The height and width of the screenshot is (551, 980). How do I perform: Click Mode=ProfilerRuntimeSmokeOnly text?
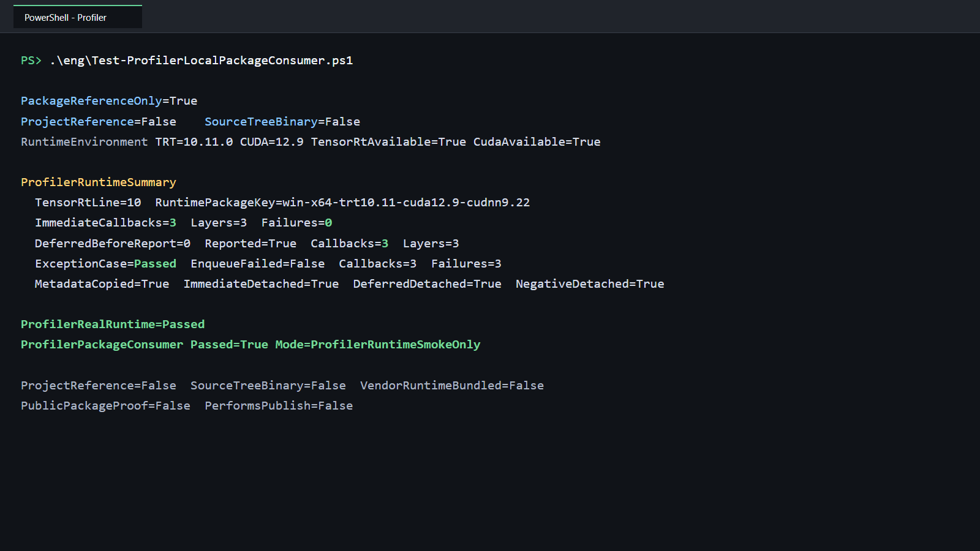(x=378, y=345)
